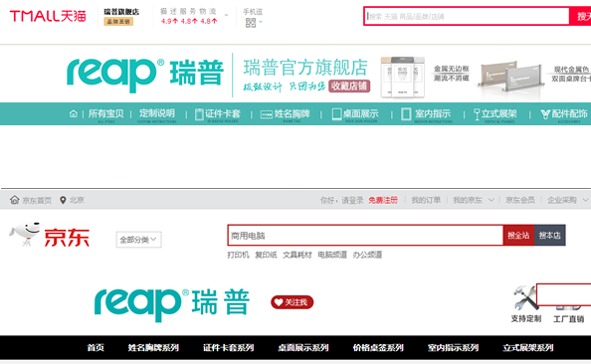
Task: Open 室内指示系列 in black navigation
Action: click(453, 347)
